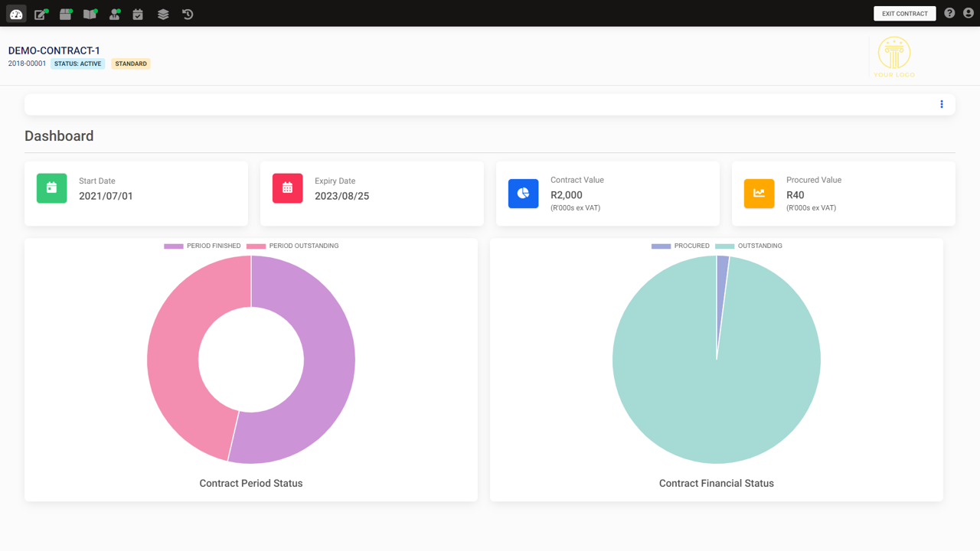Click the orange Procured Value chart icon

[x=759, y=194]
